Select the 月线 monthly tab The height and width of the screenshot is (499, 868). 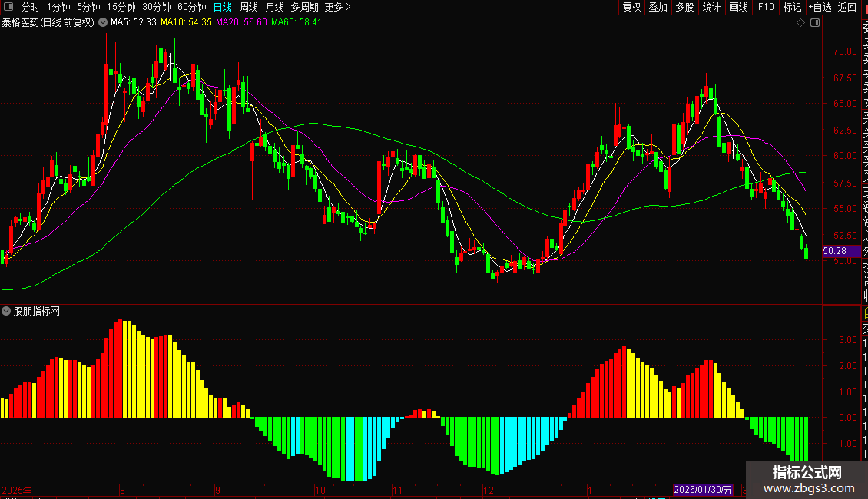coord(274,7)
